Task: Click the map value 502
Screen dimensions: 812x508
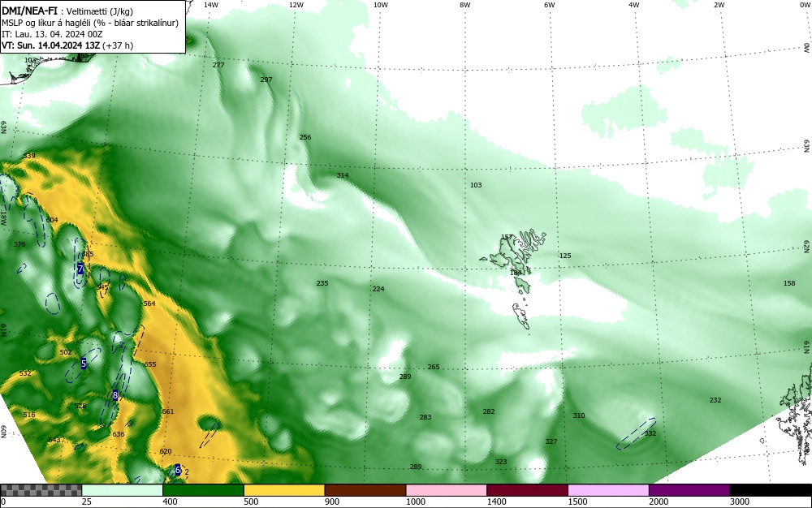Action: point(66,352)
